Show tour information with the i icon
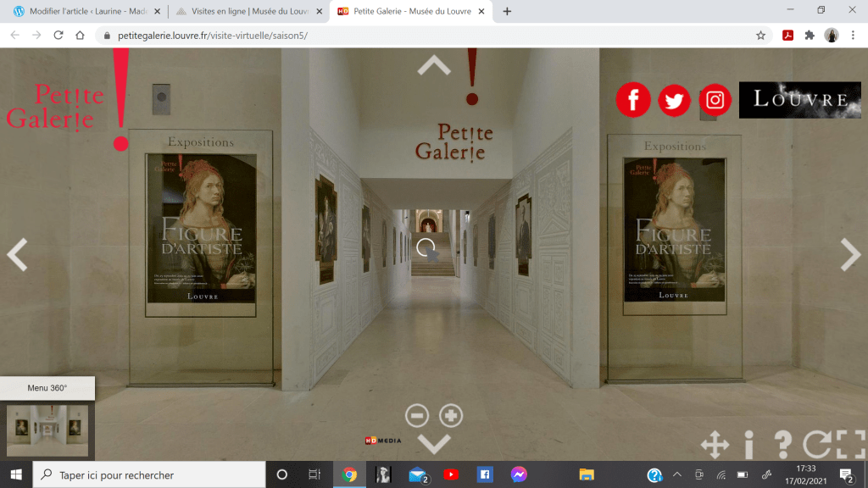The width and height of the screenshot is (868, 488). 749,445
